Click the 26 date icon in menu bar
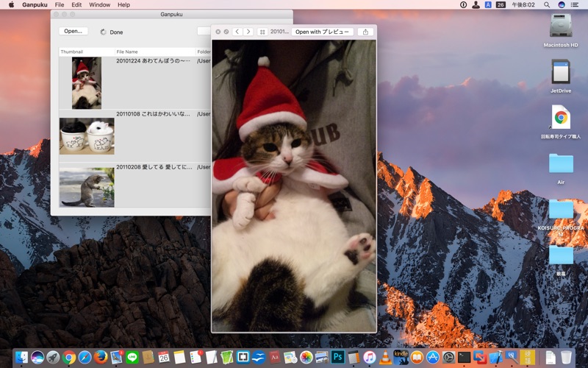This screenshot has height=368, width=588. 501,5
